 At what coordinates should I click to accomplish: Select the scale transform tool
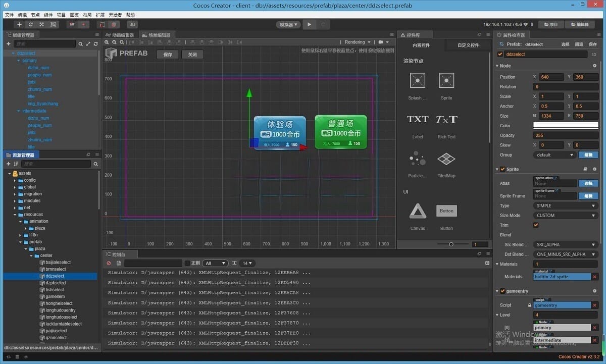pos(42,24)
